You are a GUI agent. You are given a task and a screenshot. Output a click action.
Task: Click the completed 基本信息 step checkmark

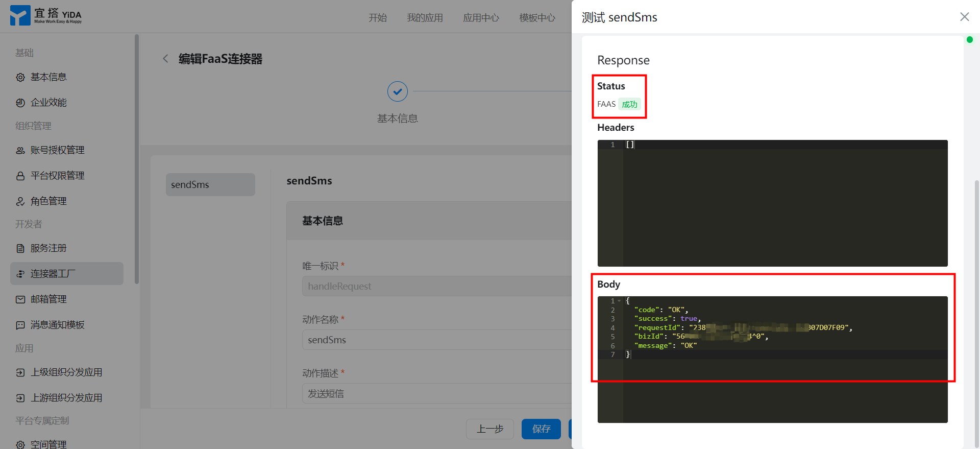tap(398, 92)
